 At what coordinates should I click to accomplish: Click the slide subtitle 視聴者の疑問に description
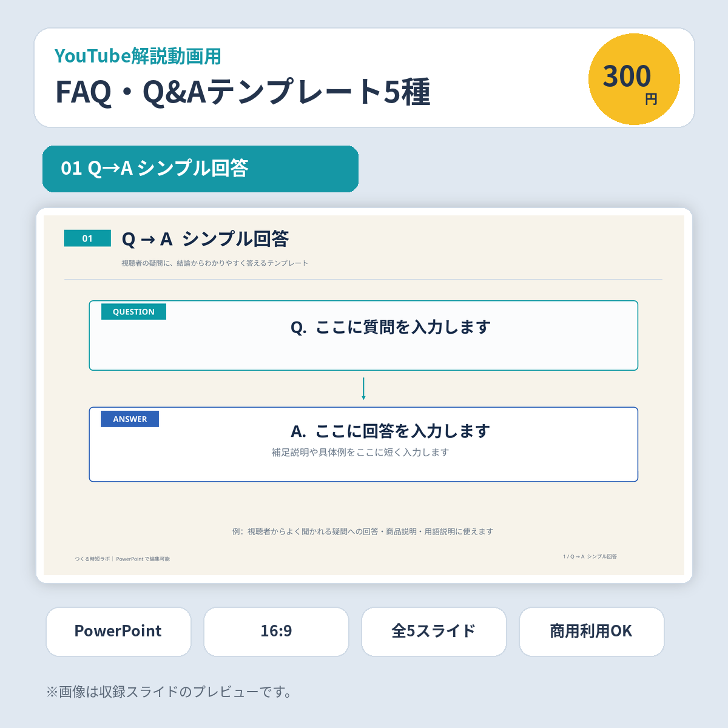coord(215,263)
